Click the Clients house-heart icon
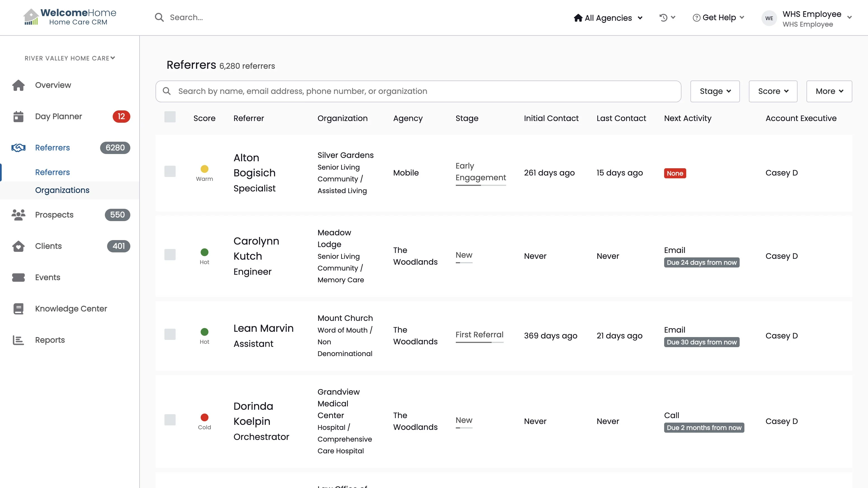The width and height of the screenshot is (868, 488). point(18,246)
